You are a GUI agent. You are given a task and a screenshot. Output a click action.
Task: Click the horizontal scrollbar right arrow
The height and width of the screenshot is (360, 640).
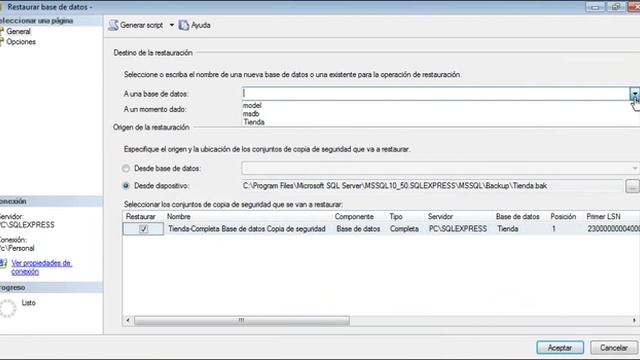coord(634,320)
